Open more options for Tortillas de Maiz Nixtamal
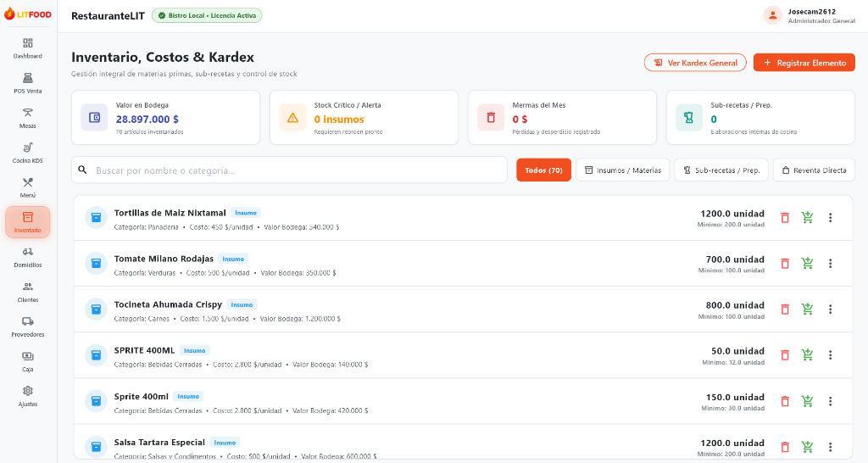The width and height of the screenshot is (868, 463). pos(831,218)
